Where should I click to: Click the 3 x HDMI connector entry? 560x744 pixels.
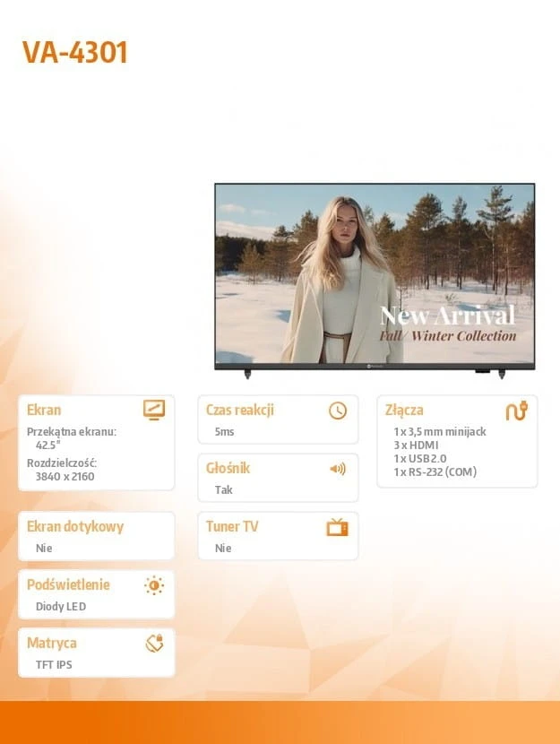click(416, 445)
